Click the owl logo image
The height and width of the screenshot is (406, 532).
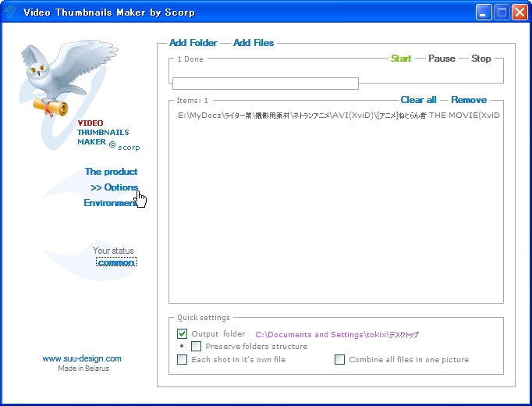69,78
